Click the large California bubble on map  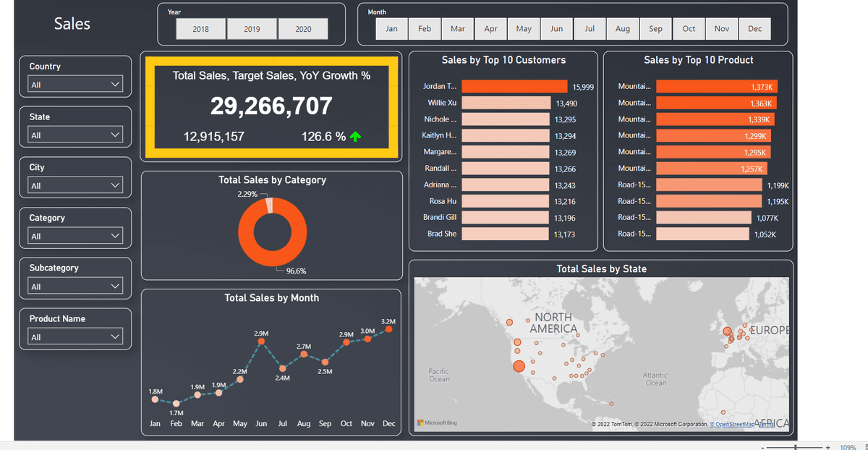[x=519, y=366]
